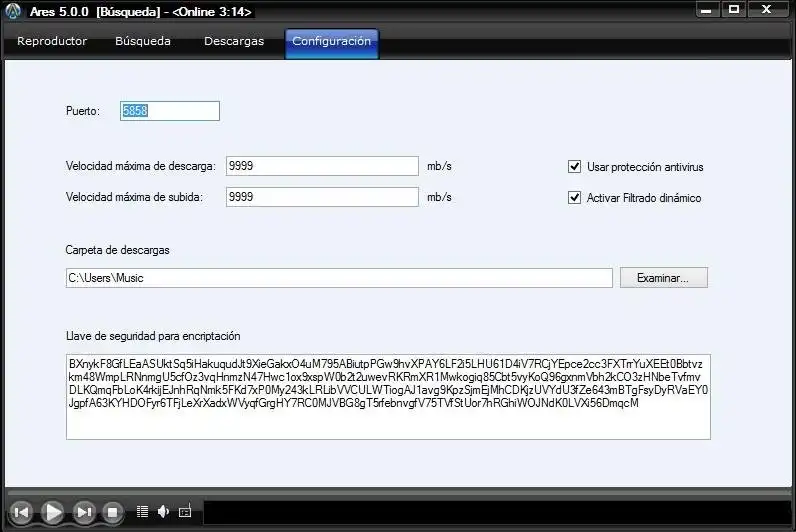Open the playlist icon in player bar
This screenshot has height=532, width=796.
(x=143, y=512)
